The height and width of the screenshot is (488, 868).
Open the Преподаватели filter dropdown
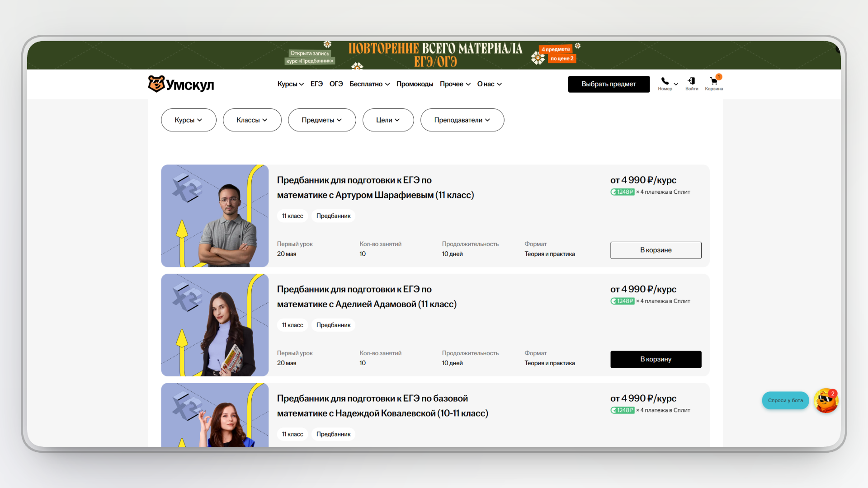point(462,120)
